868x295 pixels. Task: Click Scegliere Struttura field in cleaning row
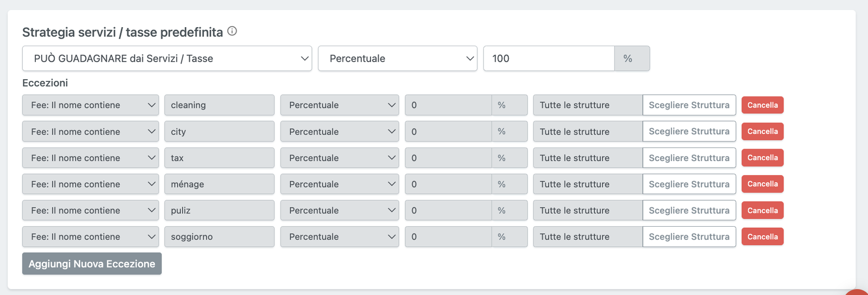(689, 105)
